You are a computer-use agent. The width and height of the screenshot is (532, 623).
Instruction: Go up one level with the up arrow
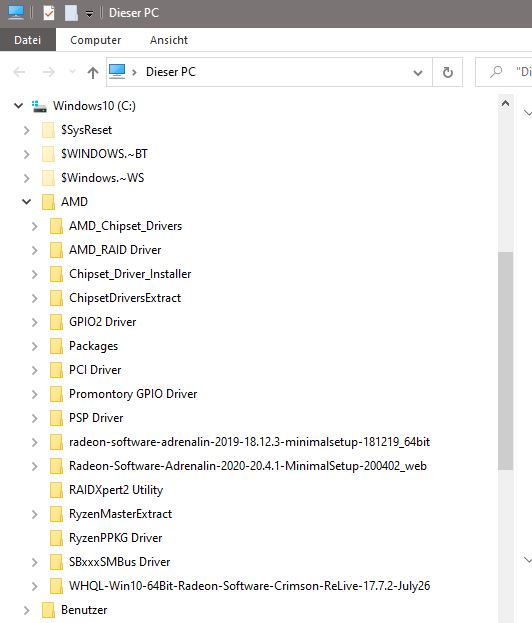[x=93, y=73]
